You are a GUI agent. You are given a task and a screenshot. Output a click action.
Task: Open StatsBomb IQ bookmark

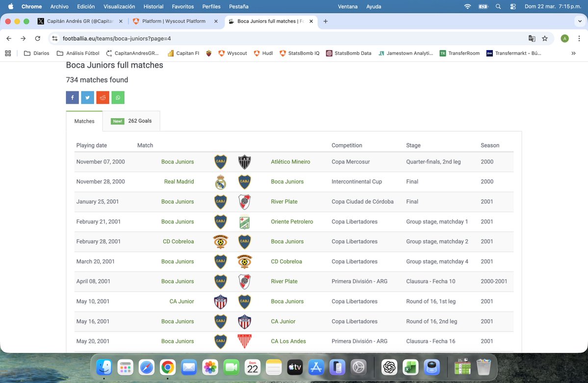(300, 54)
